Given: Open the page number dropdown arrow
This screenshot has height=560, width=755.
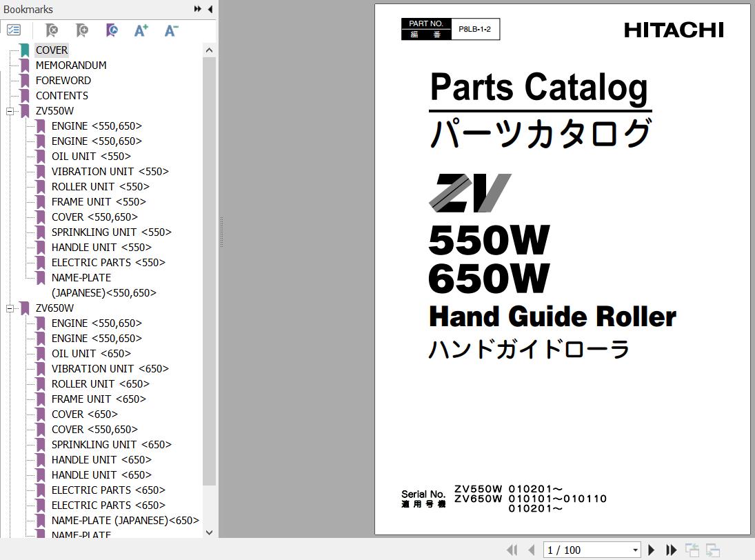Looking at the screenshot, I should tap(635, 550).
